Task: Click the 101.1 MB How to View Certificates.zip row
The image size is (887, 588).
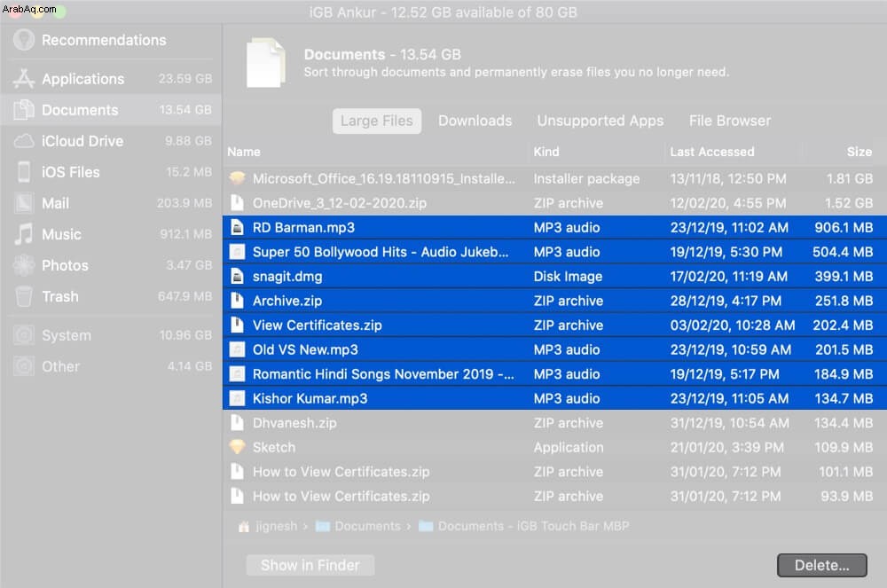Action: 554,472
